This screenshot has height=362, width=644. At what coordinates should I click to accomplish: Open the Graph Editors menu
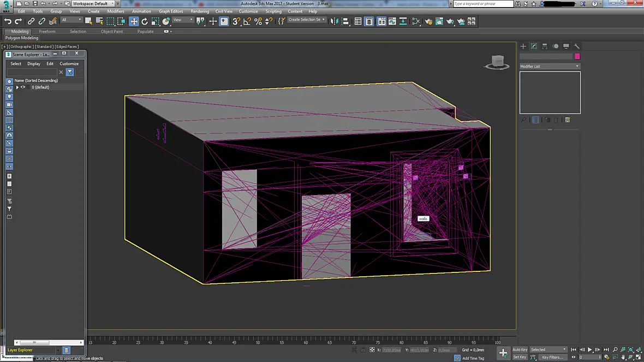(x=170, y=11)
